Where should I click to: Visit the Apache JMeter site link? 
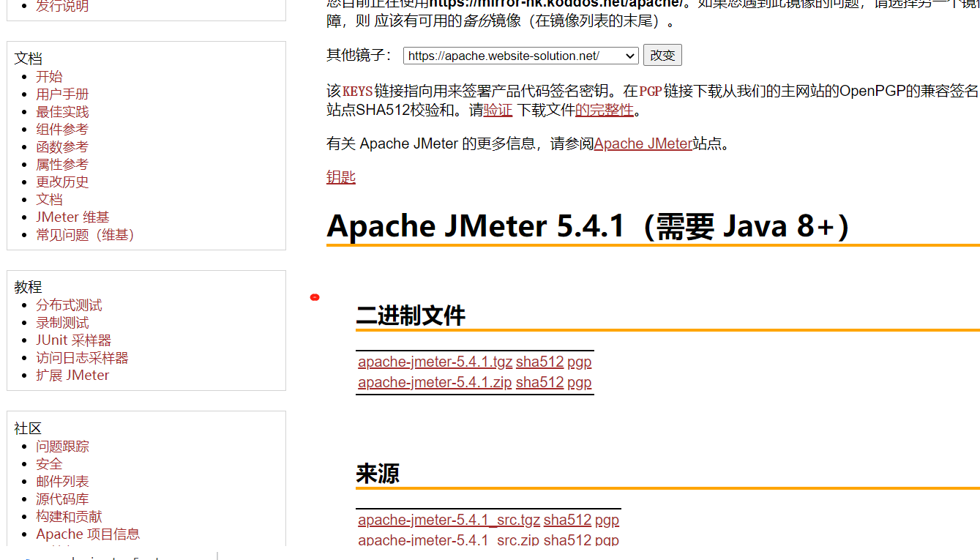[x=643, y=143]
